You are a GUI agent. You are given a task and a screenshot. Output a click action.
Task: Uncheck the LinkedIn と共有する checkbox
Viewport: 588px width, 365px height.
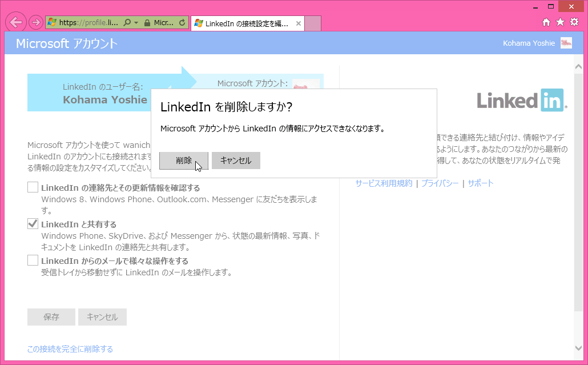click(x=33, y=223)
